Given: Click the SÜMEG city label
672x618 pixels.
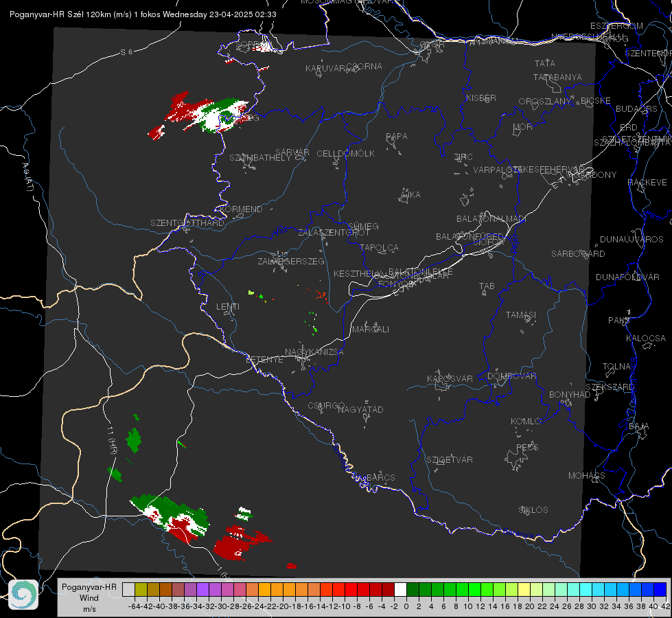Looking at the screenshot, I should coord(363,227).
